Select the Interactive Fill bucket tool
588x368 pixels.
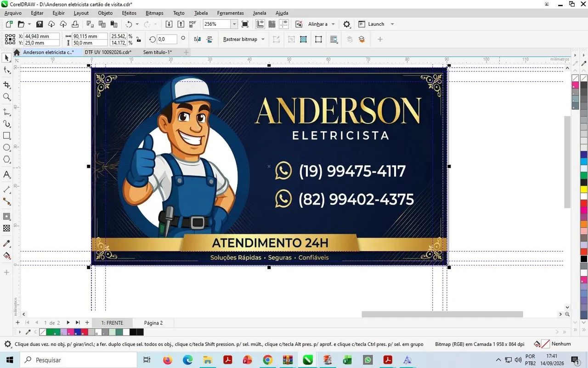click(x=6, y=255)
